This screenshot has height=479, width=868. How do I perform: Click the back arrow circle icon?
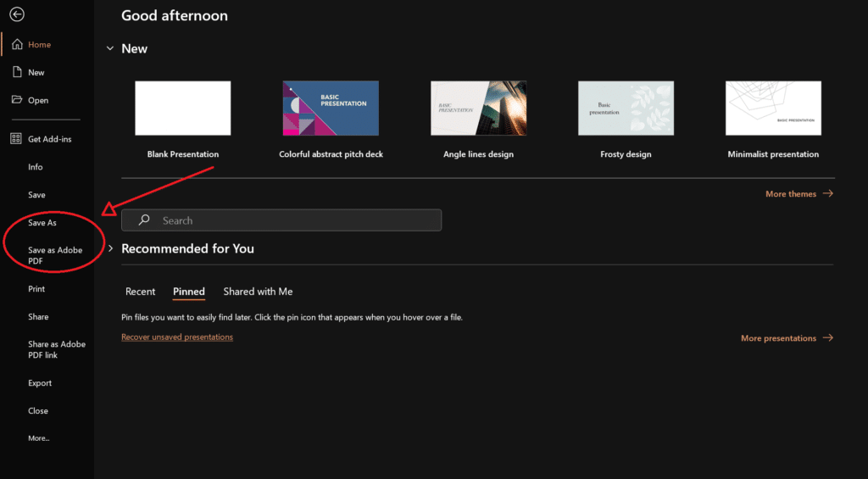[17, 14]
